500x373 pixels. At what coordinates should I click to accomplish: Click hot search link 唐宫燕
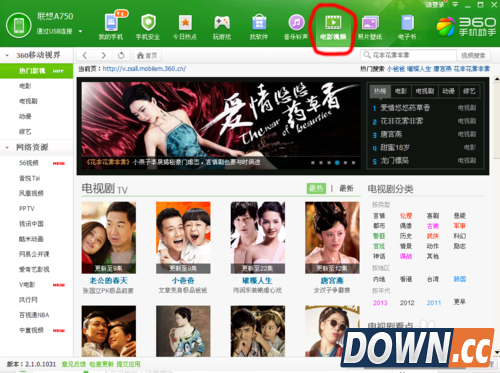[x=442, y=69]
